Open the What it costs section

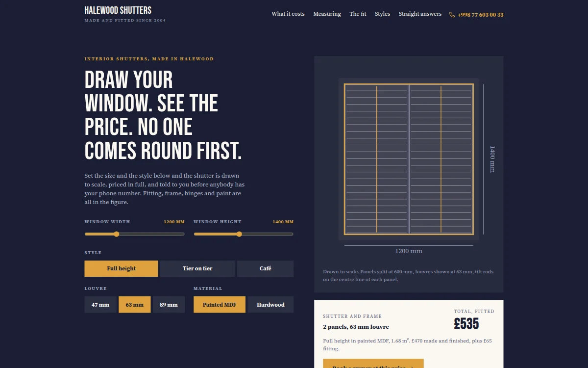click(x=288, y=14)
